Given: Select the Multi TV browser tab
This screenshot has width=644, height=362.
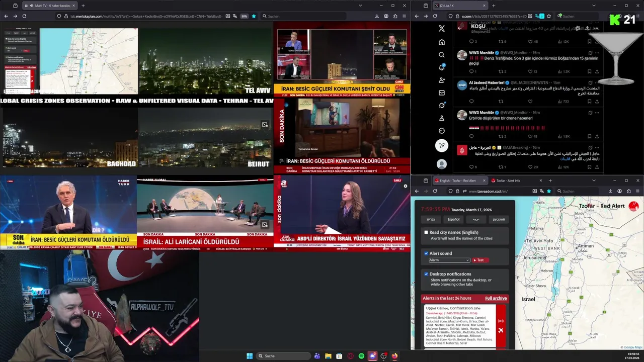Looking at the screenshot, I should [x=50, y=6].
